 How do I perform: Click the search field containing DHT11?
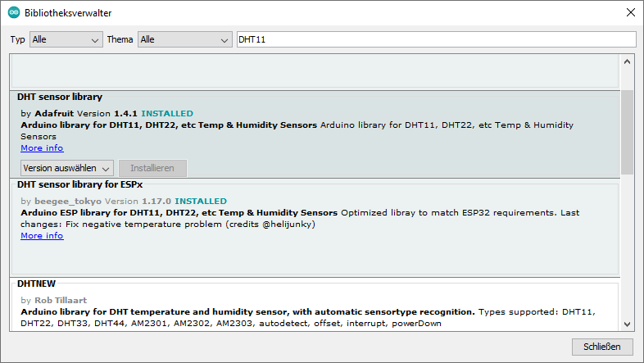click(435, 39)
